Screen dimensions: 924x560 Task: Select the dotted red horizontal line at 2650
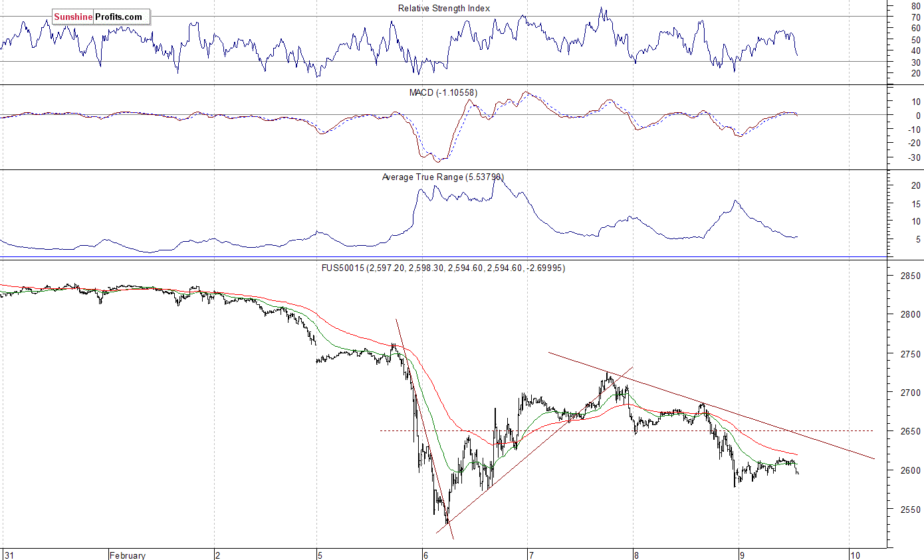tap(626, 430)
